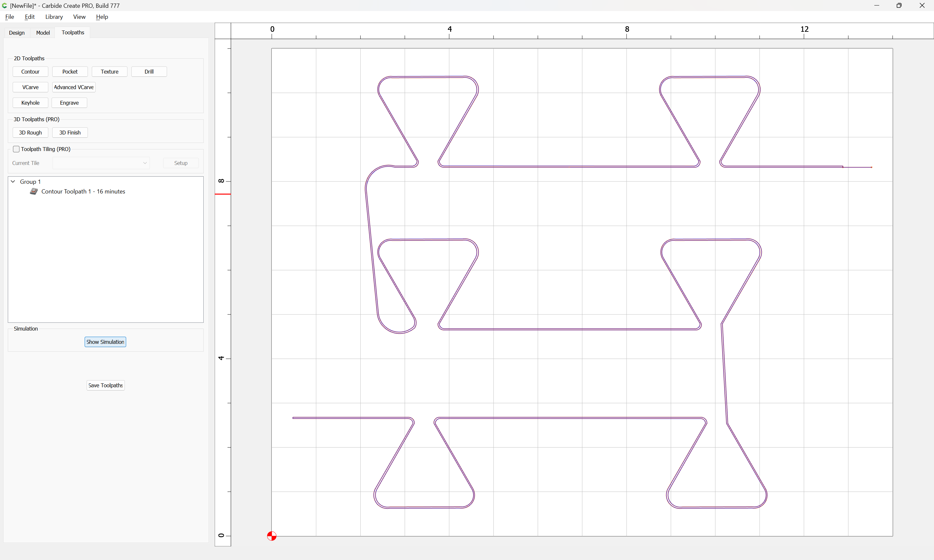
Task: Restore down the window
Action: click(x=899, y=6)
